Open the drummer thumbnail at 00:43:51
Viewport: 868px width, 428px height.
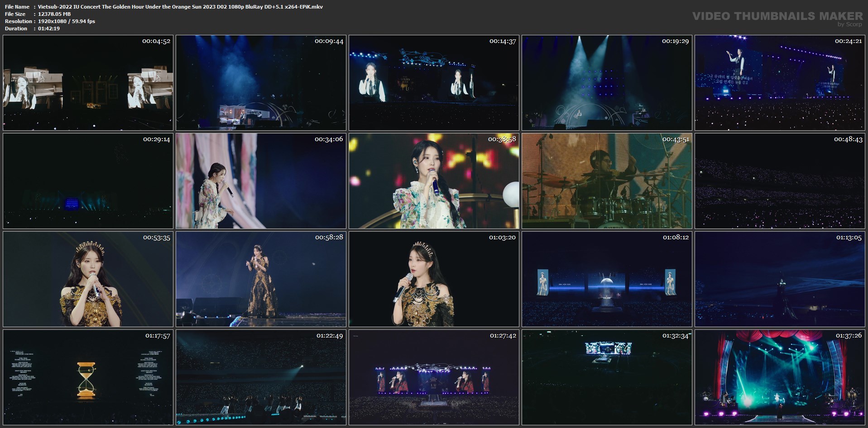[x=607, y=181]
